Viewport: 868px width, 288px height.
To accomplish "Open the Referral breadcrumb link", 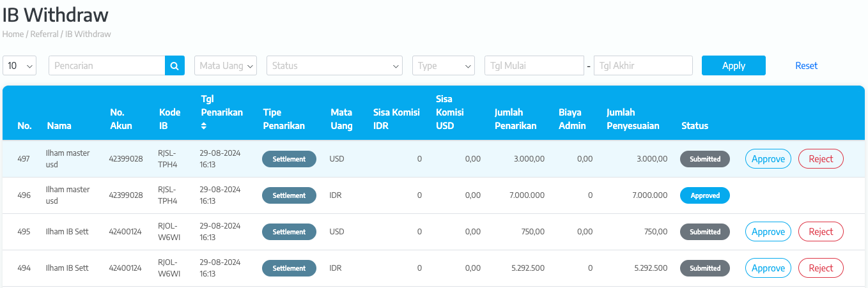I will 45,34.
